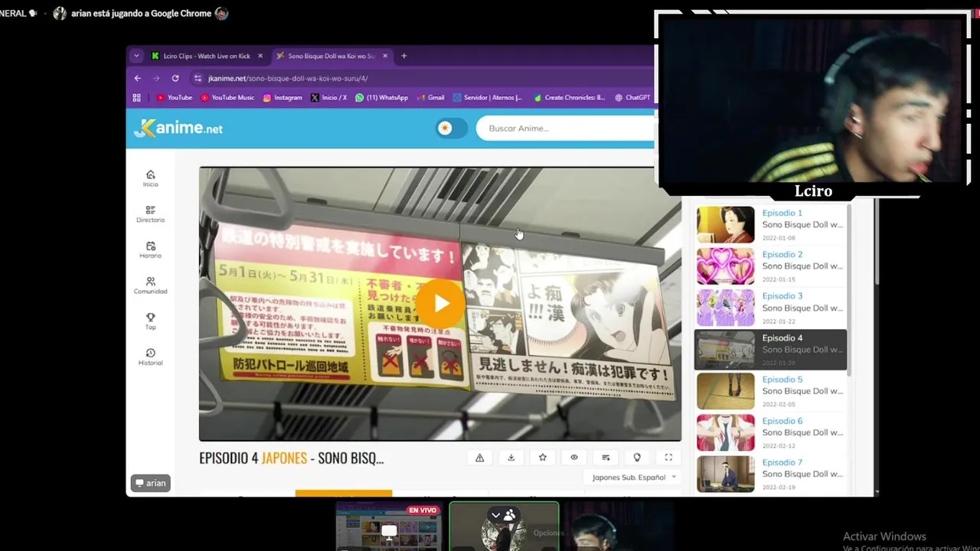Select the Sono Bisque Doll tab
This screenshot has width=980, height=551.
tap(331, 56)
